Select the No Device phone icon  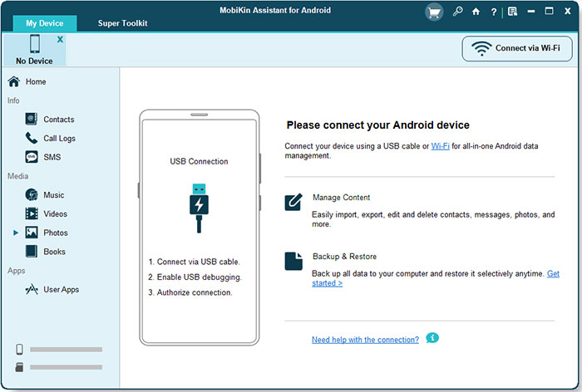[35, 44]
